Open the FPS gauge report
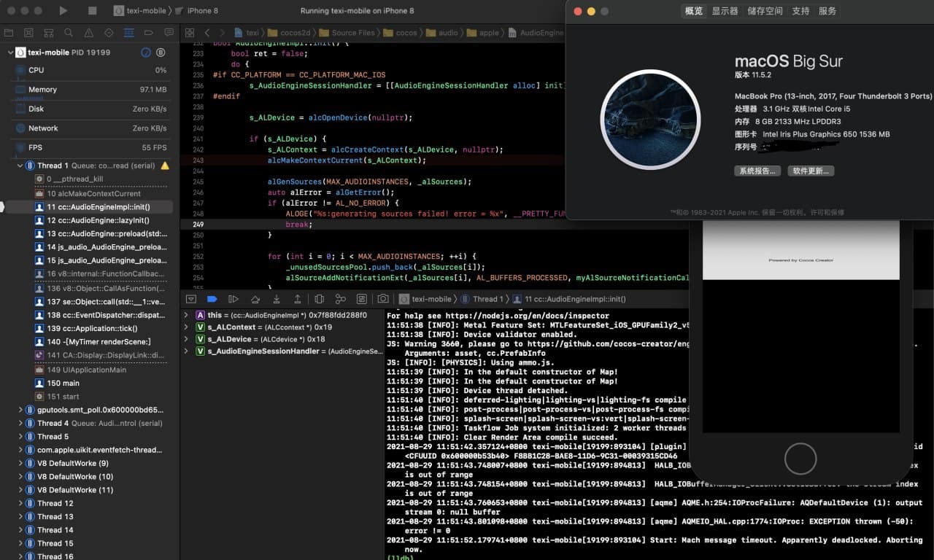This screenshot has width=934, height=560. (x=90, y=147)
